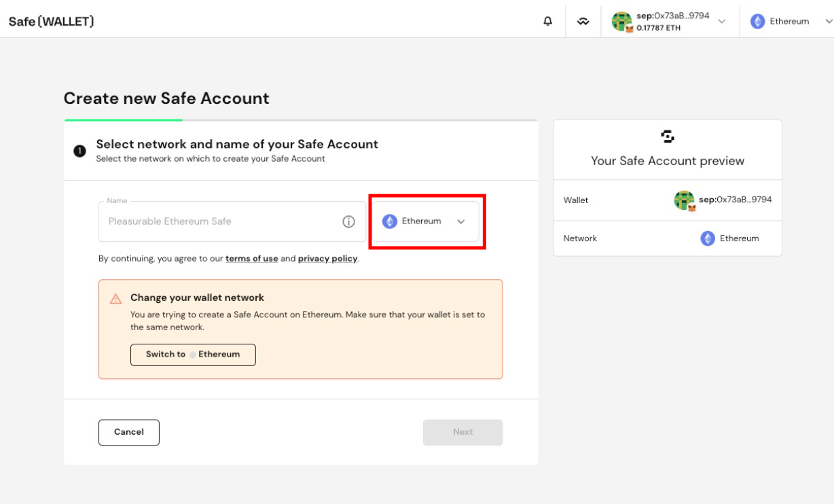Click the "Network" label in preview

coord(580,238)
